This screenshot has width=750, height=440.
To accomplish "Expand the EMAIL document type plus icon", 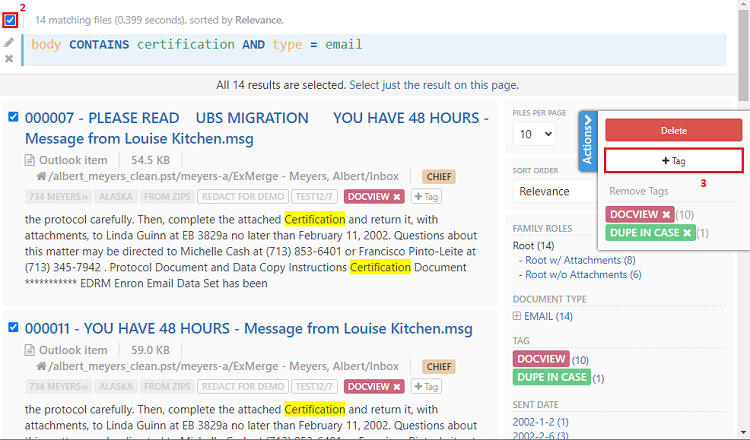I will point(517,316).
